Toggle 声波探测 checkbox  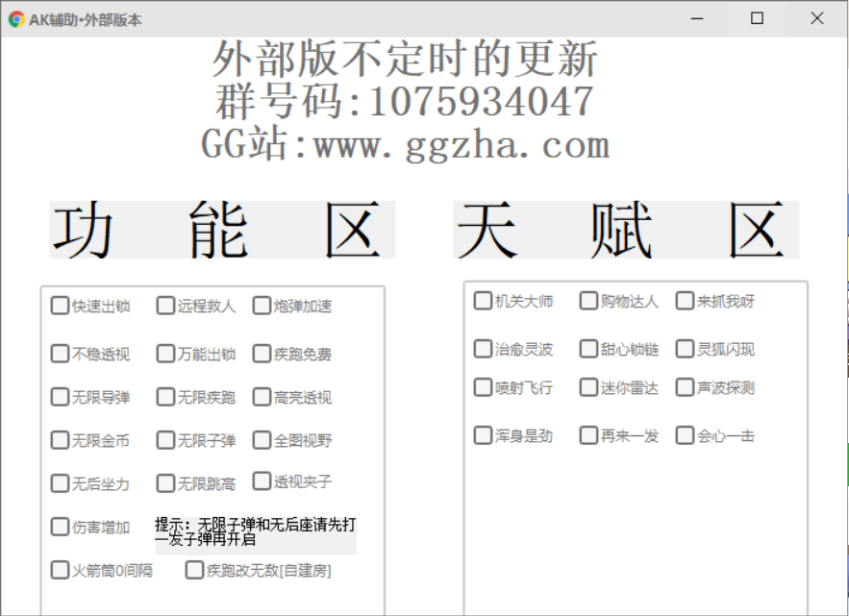pos(685,387)
